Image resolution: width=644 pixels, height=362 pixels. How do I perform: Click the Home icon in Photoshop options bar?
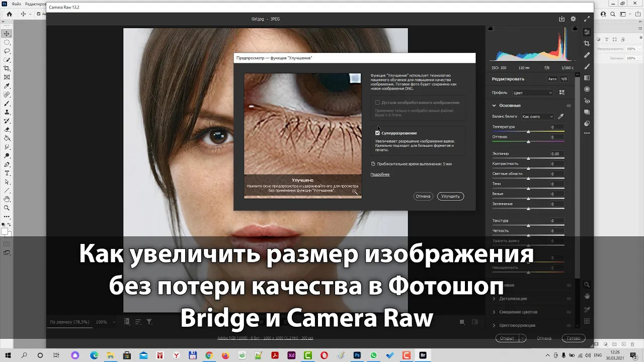[9, 14]
